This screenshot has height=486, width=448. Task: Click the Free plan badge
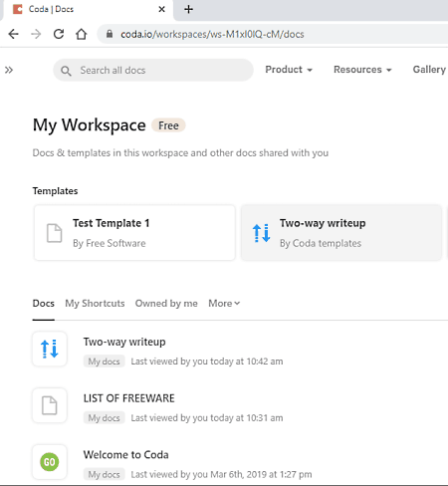[168, 125]
